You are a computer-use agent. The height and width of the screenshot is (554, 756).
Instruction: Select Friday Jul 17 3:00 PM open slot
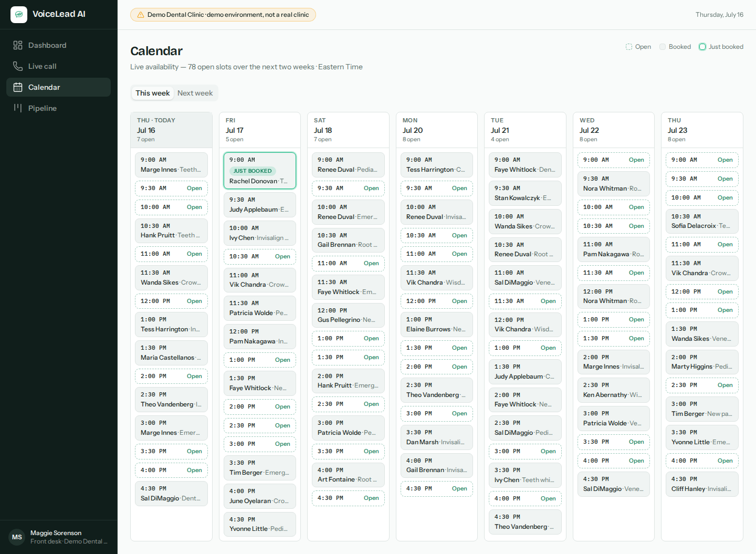pos(260,444)
